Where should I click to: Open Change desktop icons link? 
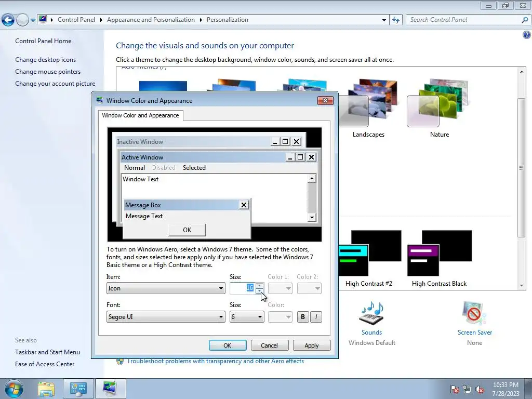coord(46,60)
